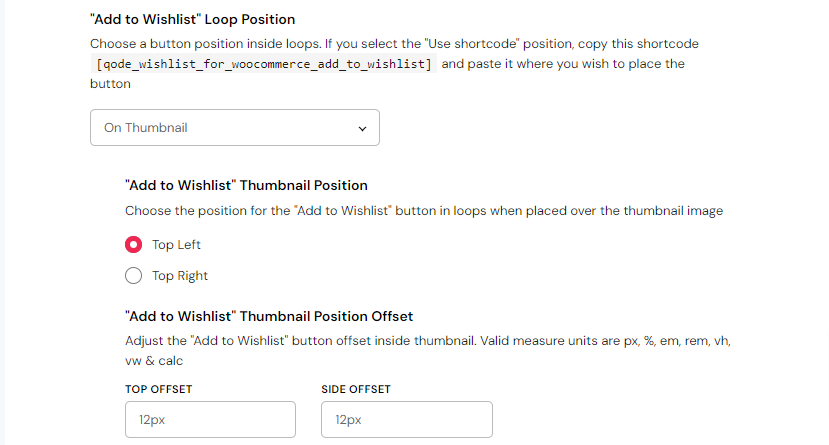Focus the Side Offset input field

406,420
